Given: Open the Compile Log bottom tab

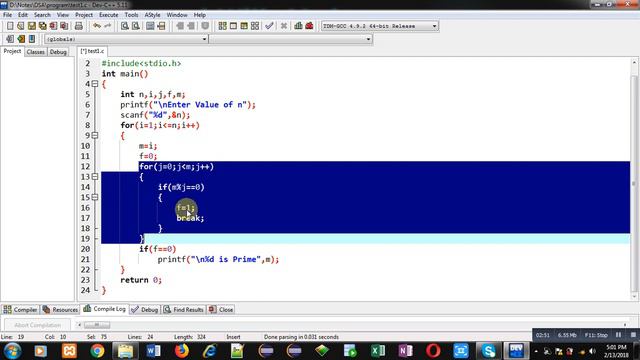Looking at the screenshot, I should pos(104,309).
